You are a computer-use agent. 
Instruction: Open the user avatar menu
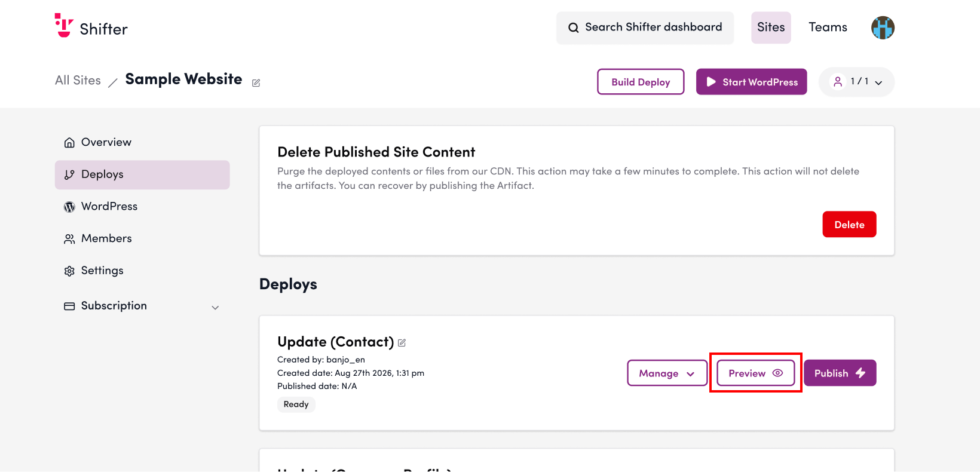pyautogui.click(x=883, y=27)
